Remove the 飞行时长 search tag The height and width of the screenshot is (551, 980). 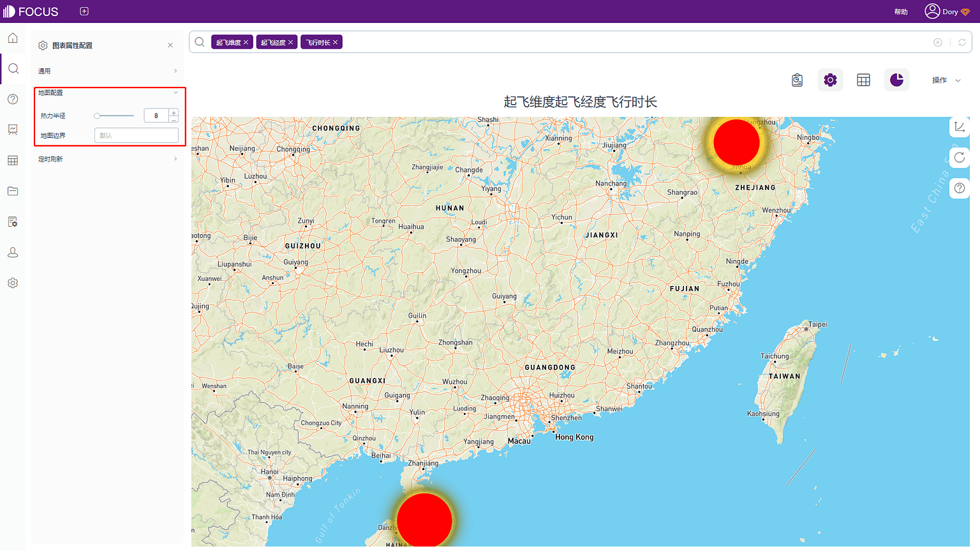335,43
